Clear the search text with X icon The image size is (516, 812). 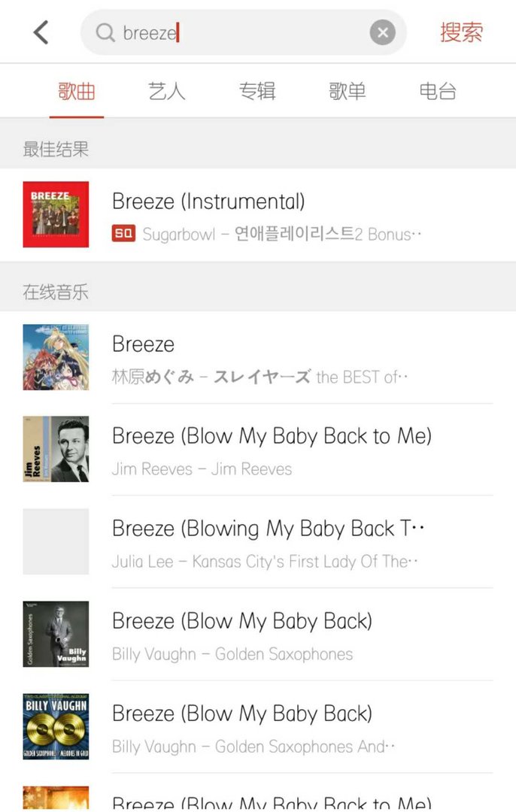(x=382, y=32)
